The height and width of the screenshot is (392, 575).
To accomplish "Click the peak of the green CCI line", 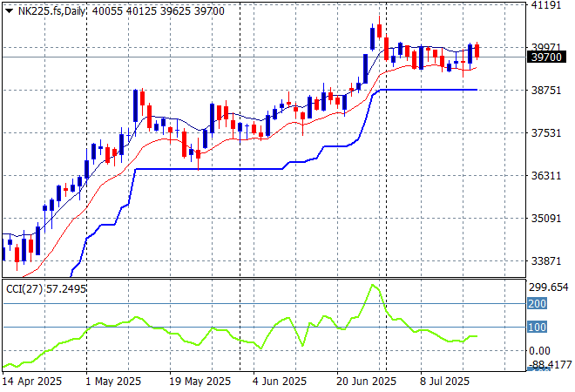I will point(373,285).
